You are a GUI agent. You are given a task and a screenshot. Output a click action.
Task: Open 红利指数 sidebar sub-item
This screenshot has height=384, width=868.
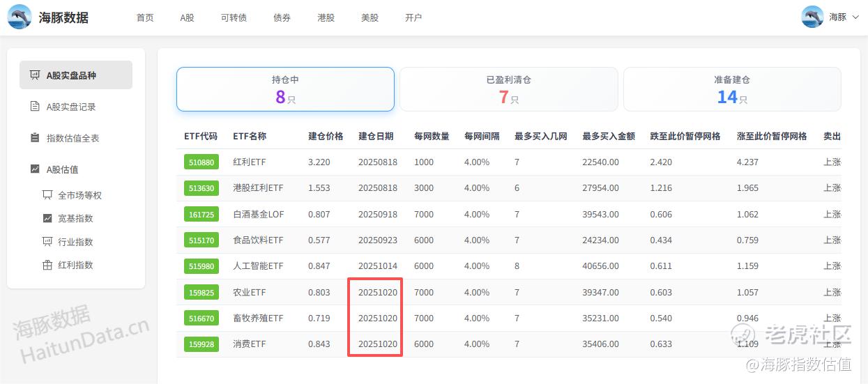tap(75, 265)
